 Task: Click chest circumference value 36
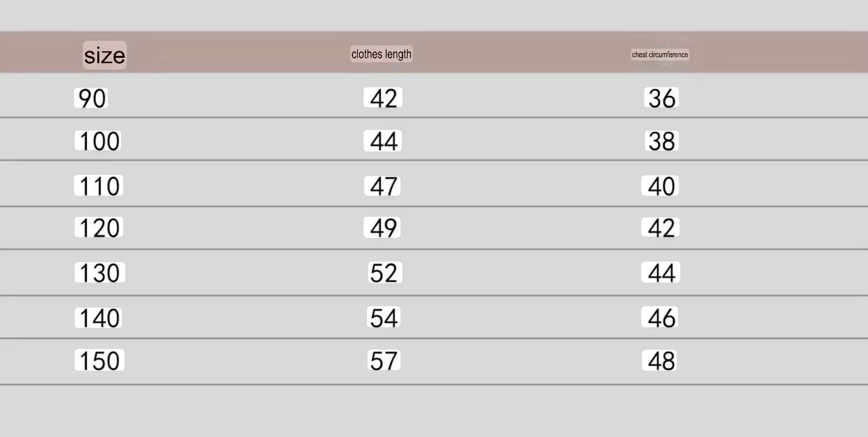[662, 99]
